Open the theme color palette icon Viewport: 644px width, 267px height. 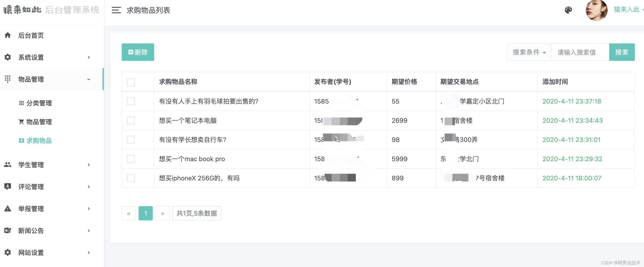tap(568, 10)
